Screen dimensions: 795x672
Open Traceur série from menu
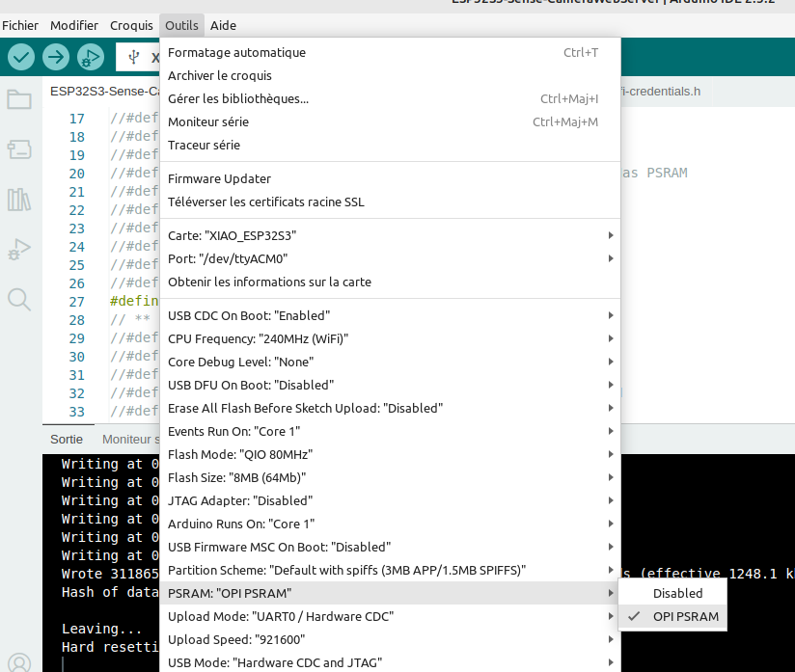click(x=390, y=145)
